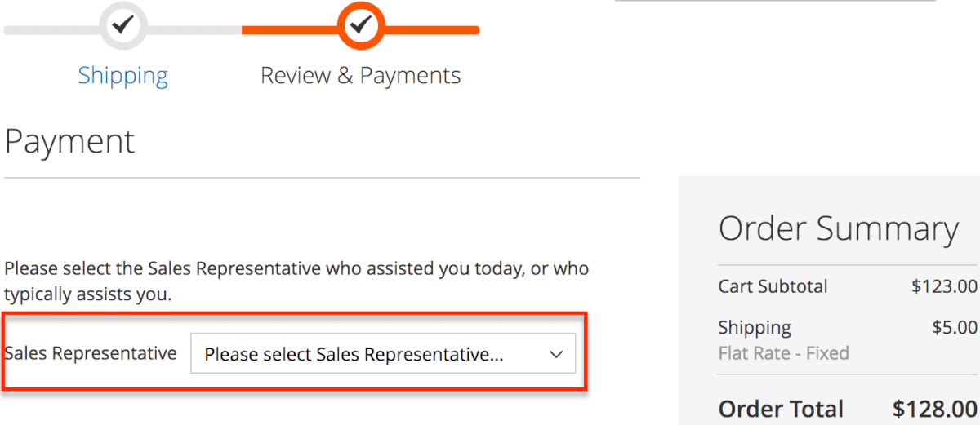Click the $123.00 subtotal amount

coord(944,286)
